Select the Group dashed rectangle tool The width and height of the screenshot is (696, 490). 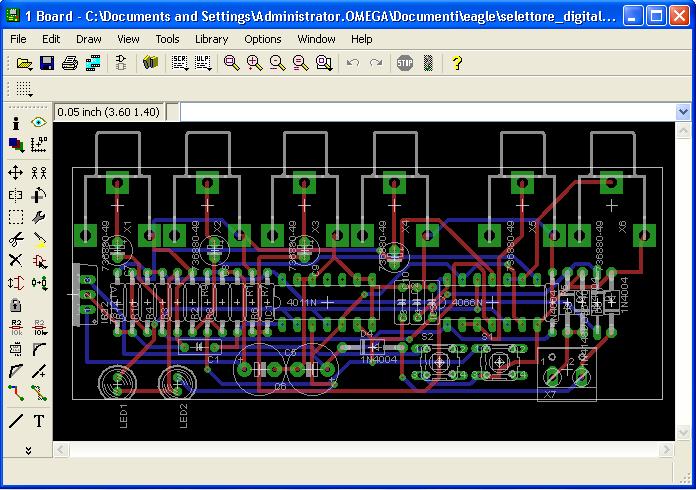click(16, 217)
